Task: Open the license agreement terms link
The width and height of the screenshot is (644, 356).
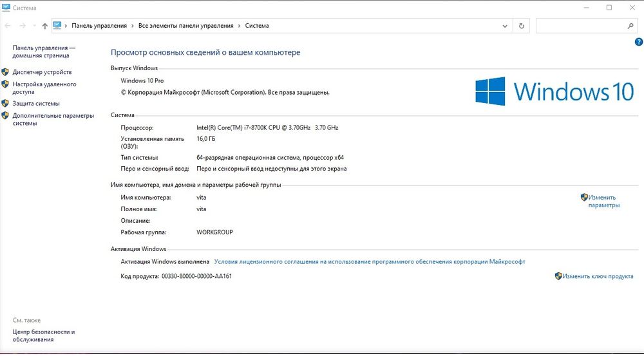Action: pos(370,261)
